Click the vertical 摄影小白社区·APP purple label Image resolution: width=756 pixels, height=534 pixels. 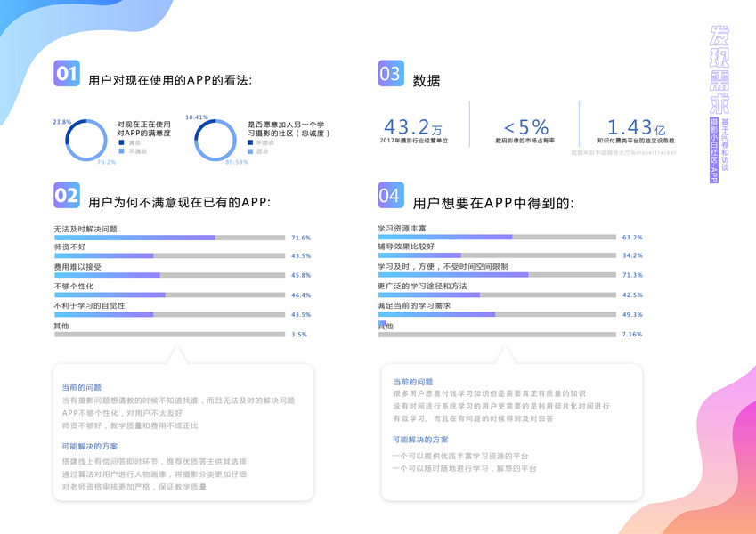click(x=714, y=150)
